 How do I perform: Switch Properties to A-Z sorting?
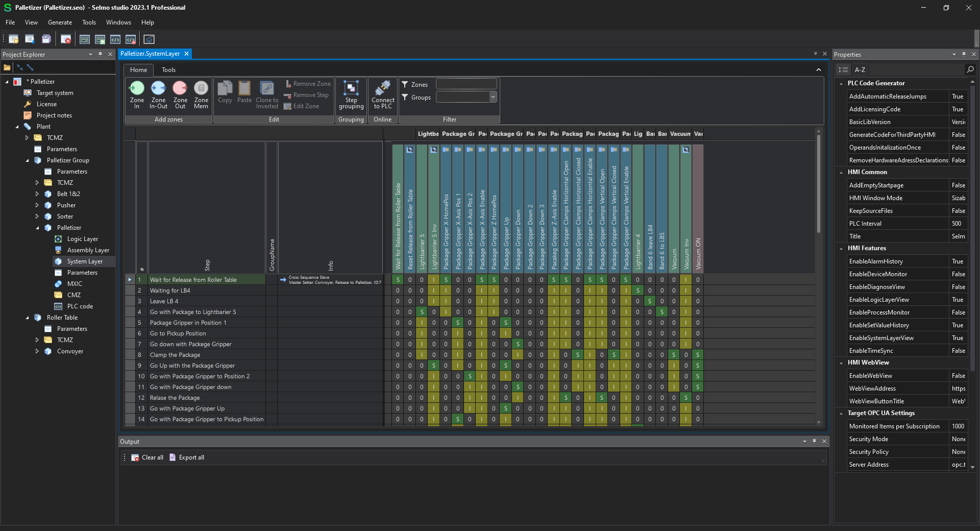point(860,69)
